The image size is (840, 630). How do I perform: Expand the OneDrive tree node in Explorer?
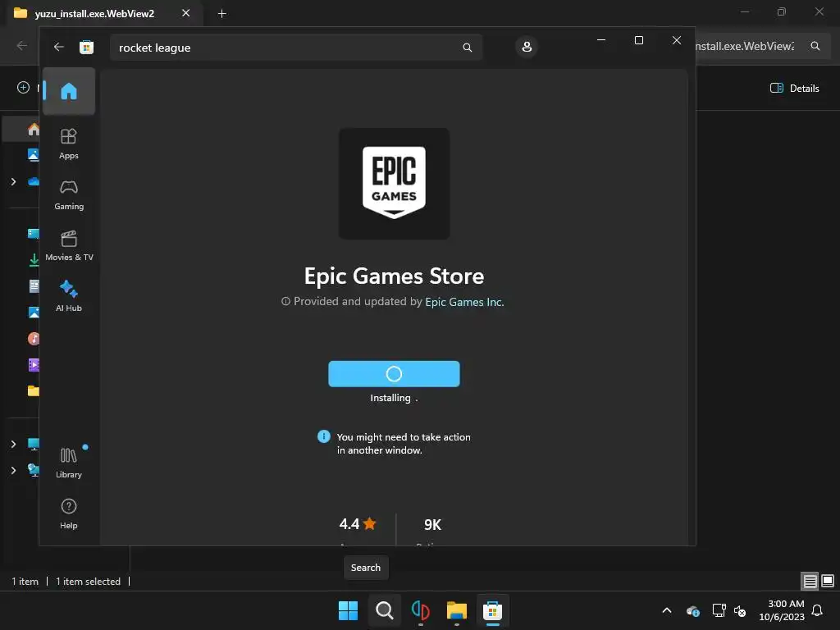pyautogui.click(x=13, y=181)
